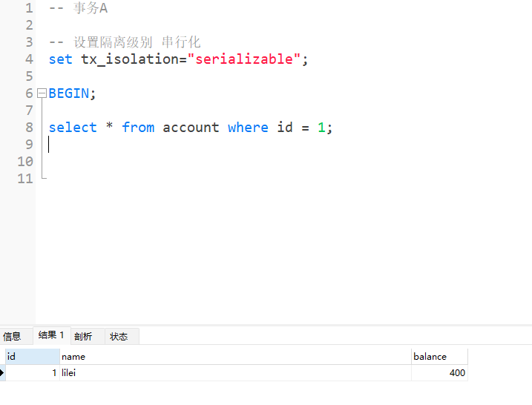Click the name column header
The image size is (532, 405).
pos(235,357)
